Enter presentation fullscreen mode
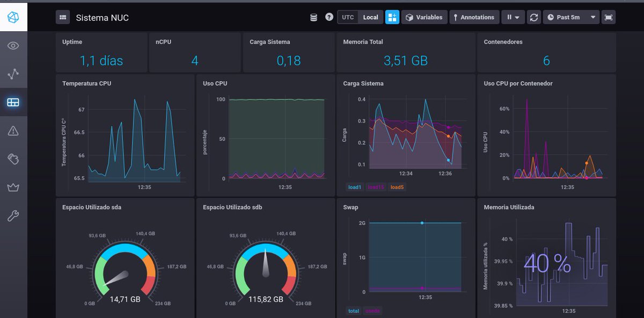The height and width of the screenshot is (318, 644). (608, 17)
